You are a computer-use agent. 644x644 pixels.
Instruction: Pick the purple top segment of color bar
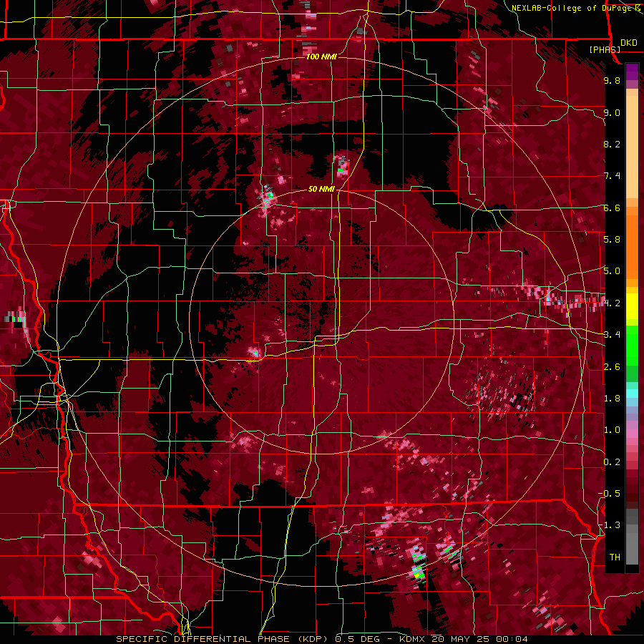click(x=632, y=72)
